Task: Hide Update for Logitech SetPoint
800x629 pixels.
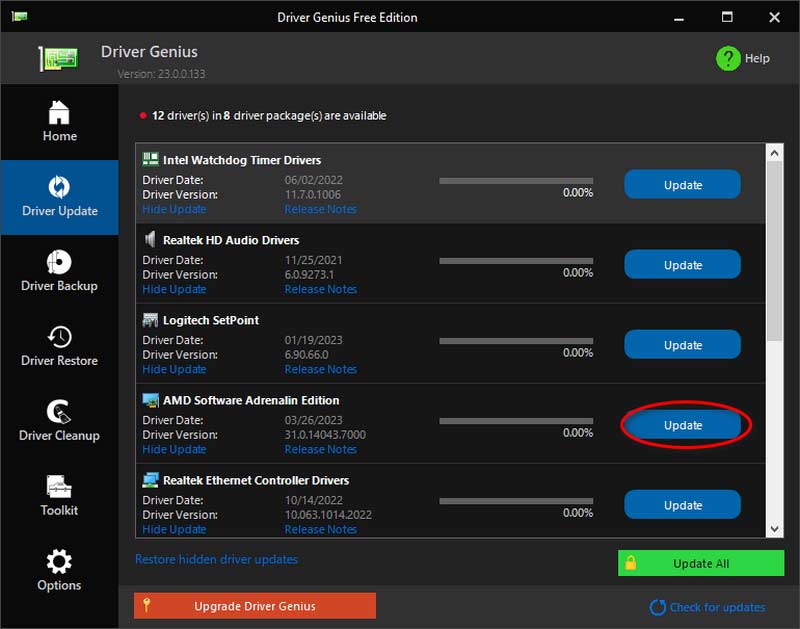Action: point(174,369)
